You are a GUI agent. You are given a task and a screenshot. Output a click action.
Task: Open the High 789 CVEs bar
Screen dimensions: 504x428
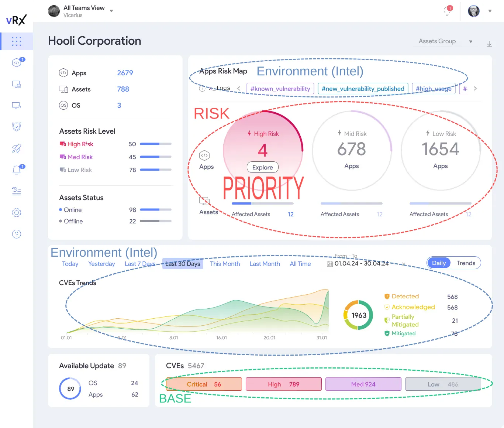point(284,384)
